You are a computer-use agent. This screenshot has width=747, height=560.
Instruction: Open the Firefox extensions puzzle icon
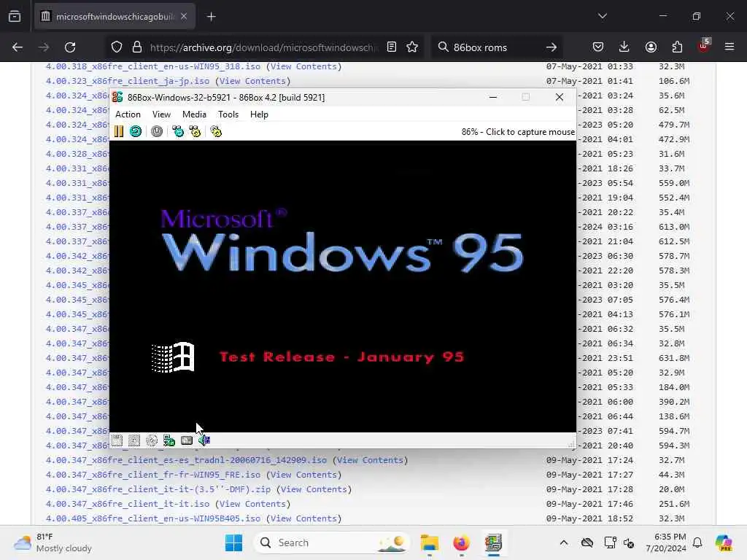(x=677, y=47)
